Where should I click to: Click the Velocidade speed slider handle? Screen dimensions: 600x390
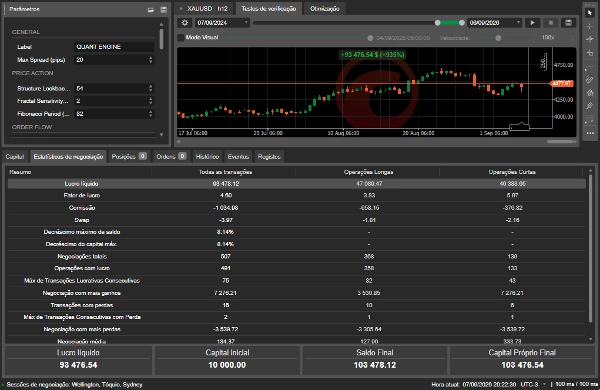click(x=498, y=38)
